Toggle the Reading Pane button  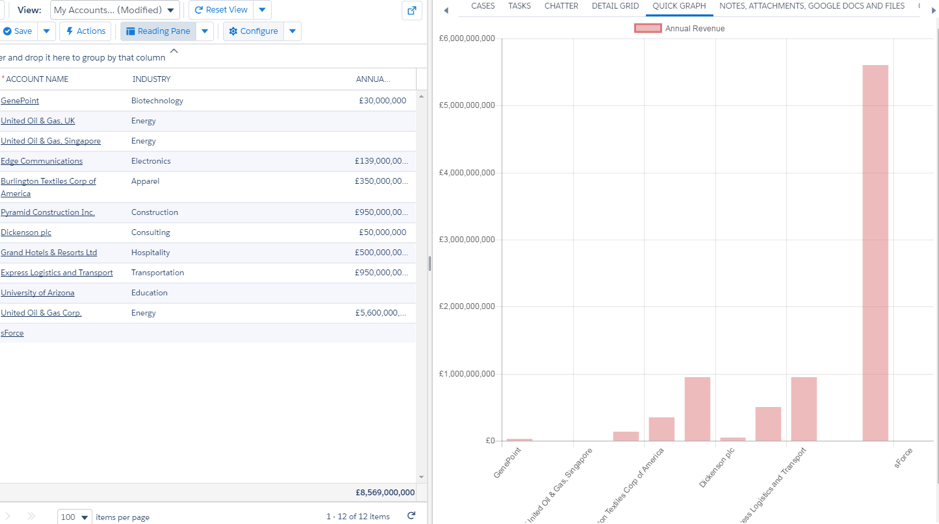tap(158, 31)
